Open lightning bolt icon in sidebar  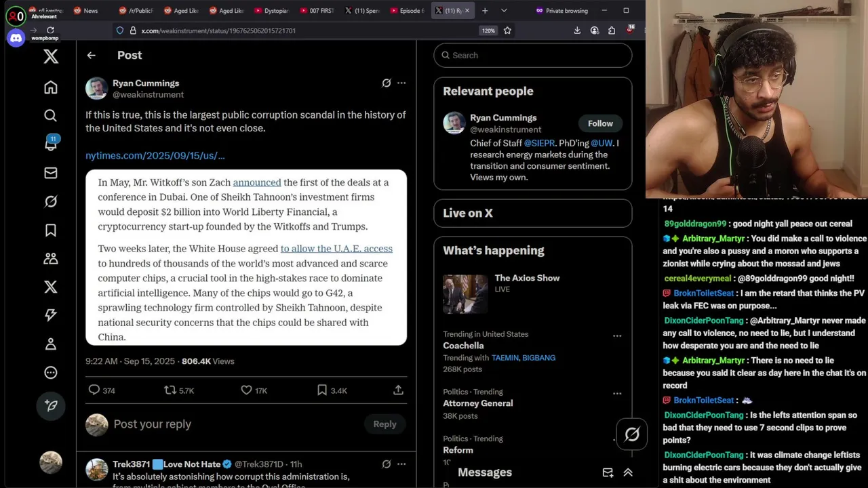(x=51, y=315)
